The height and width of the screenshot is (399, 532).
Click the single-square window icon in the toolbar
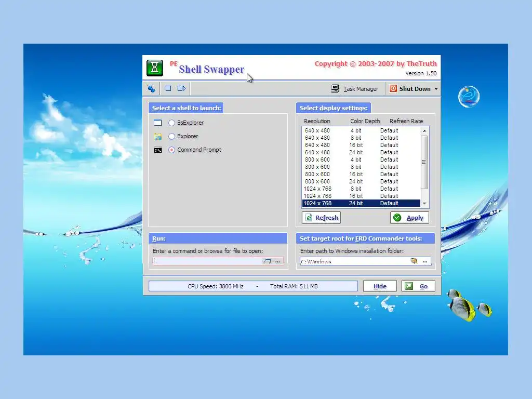[x=168, y=88]
